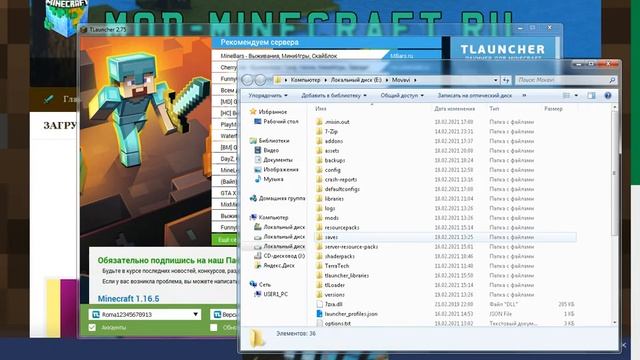Open the .mixin.out folder
This screenshot has width=640, height=360.
[x=337, y=122]
